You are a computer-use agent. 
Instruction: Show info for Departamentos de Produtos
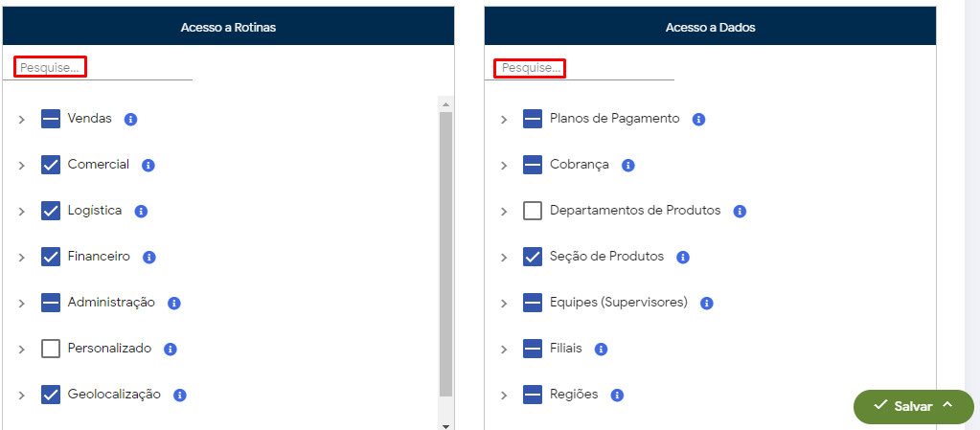740,211
